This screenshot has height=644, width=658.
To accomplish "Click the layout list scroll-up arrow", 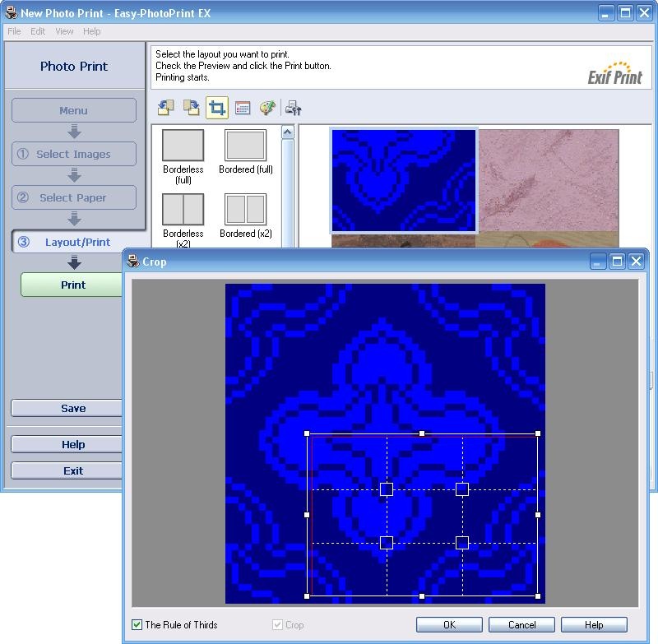I will (287, 132).
